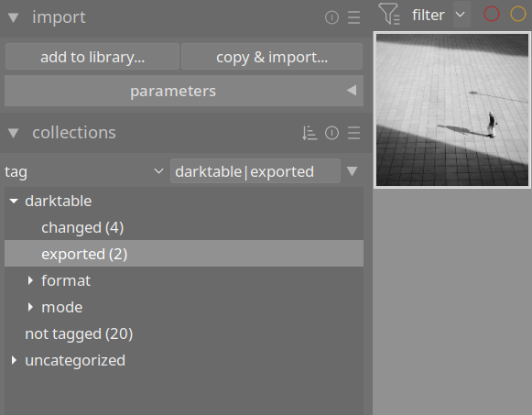Click the import module reset icon
Screen dimensions: 532x415
tap(331, 17)
